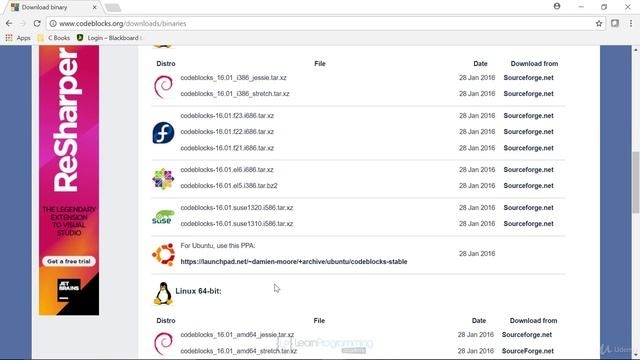Click the Debian swirl logo for i386 files

(x=164, y=87)
